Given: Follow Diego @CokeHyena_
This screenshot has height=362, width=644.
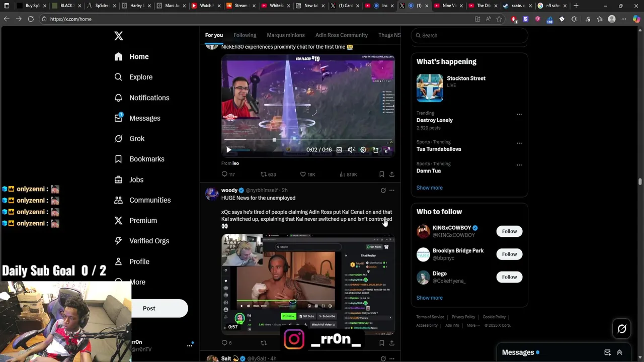Looking at the screenshot, I should tap(509, 277).
